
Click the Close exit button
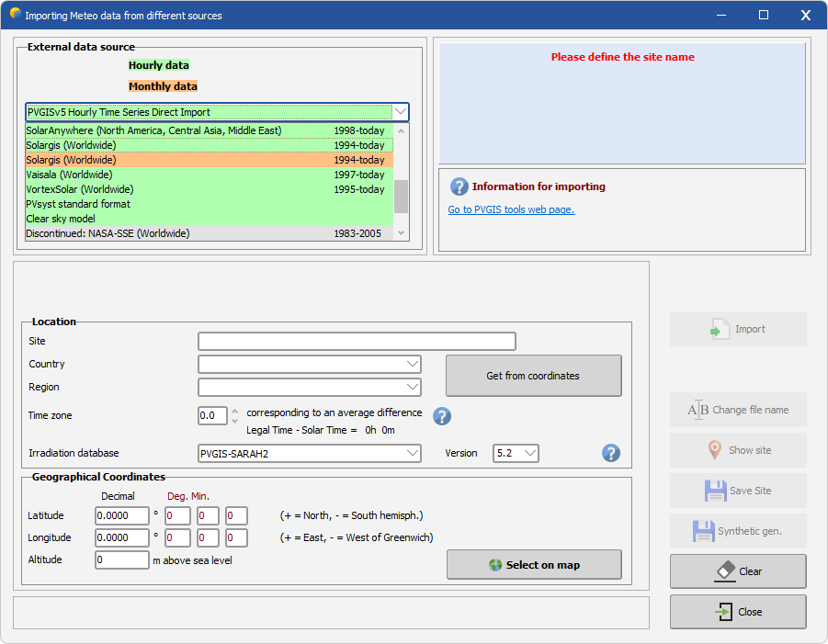tap(738, 612)
